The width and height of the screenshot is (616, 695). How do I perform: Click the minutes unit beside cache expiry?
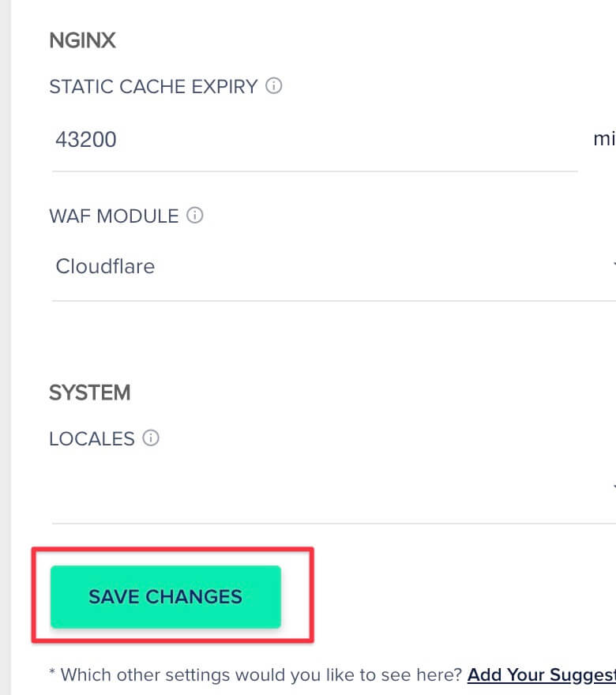pyautogui.click(x=604, y=139)
